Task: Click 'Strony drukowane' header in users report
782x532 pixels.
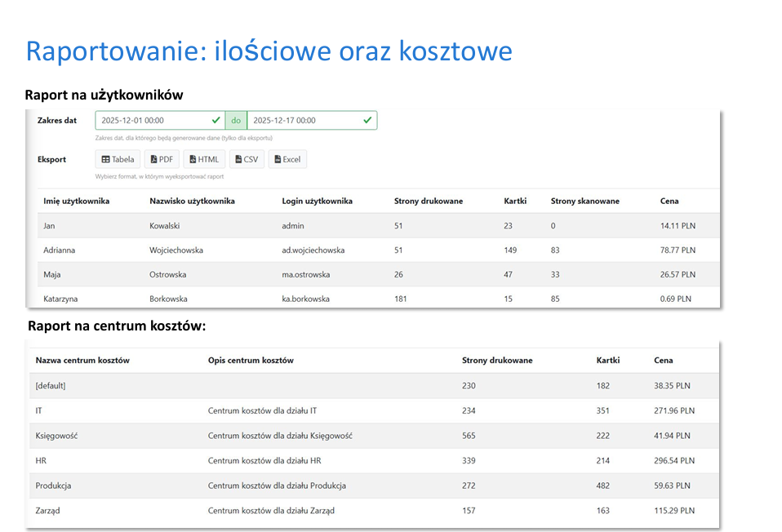Action: tap(429, 201)
